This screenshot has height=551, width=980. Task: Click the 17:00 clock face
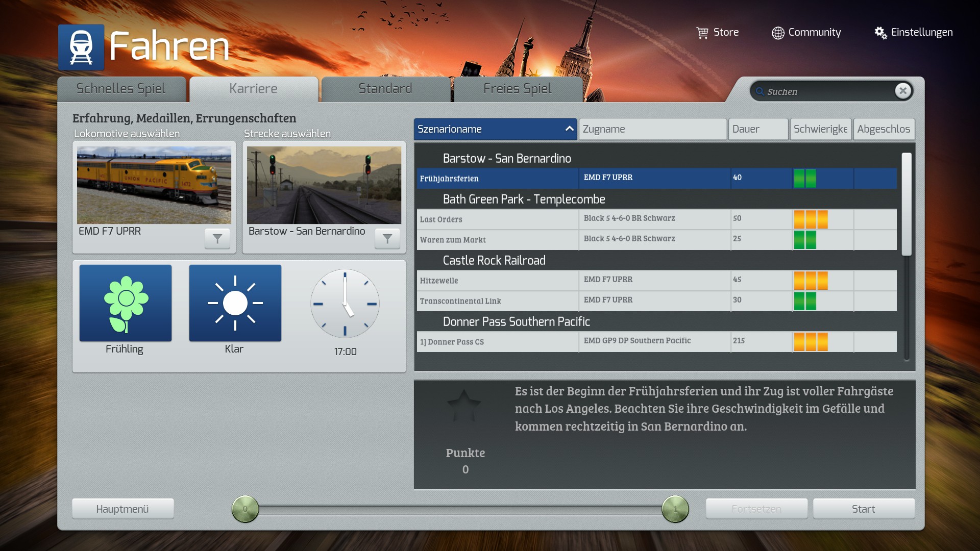pos(345,304)
